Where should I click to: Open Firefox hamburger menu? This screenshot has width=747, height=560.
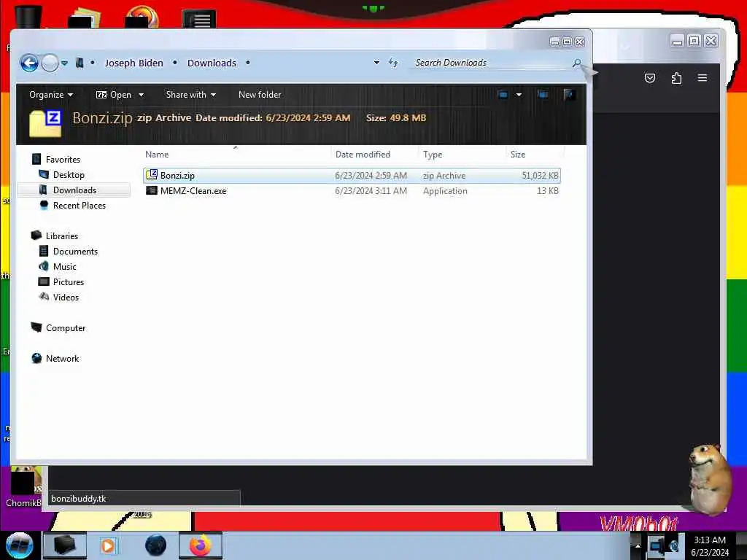click(x=703, y=77)
